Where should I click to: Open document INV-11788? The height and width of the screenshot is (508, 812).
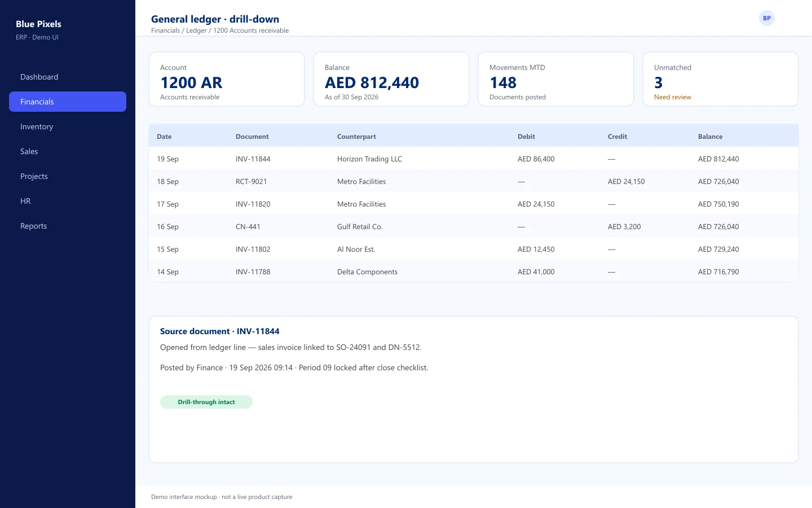(x=253, y=272)
